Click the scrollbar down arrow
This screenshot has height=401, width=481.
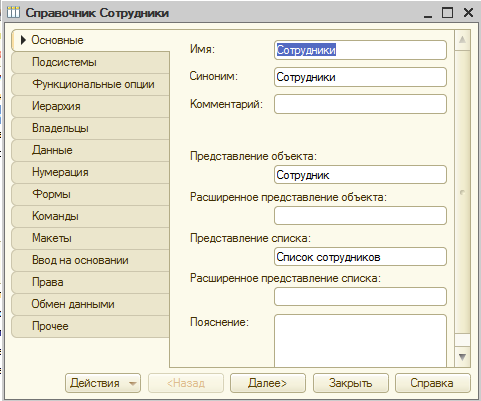coord(462,357)
